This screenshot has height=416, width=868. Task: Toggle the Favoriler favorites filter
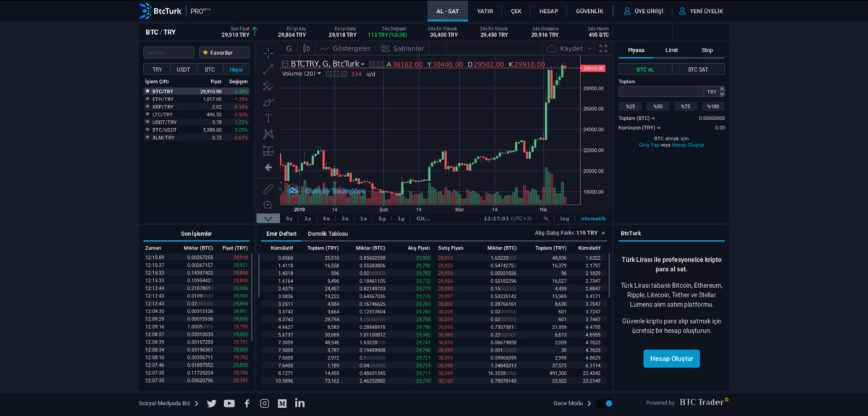pos(224,53)
